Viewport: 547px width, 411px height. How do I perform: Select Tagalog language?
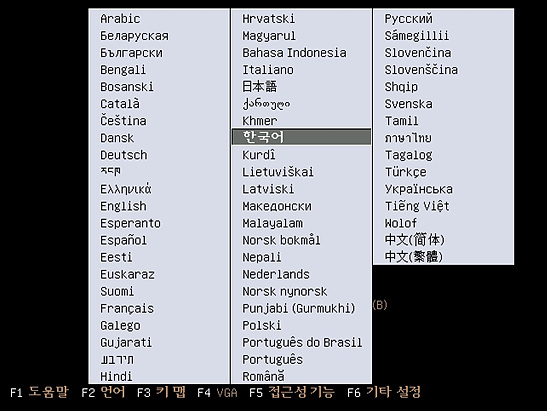coord(409,155)
